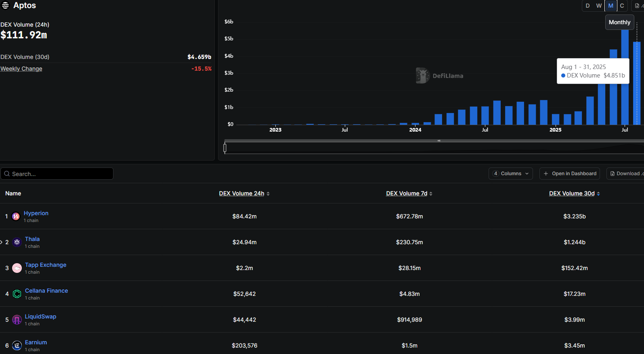
Task: Switch chart to Cumulative view
Action: pos(622,6)
